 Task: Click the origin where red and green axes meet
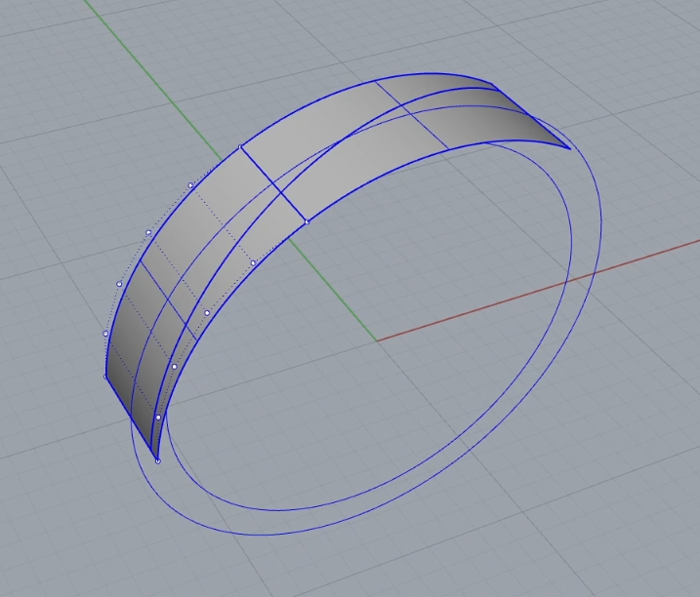coord(377,341)
